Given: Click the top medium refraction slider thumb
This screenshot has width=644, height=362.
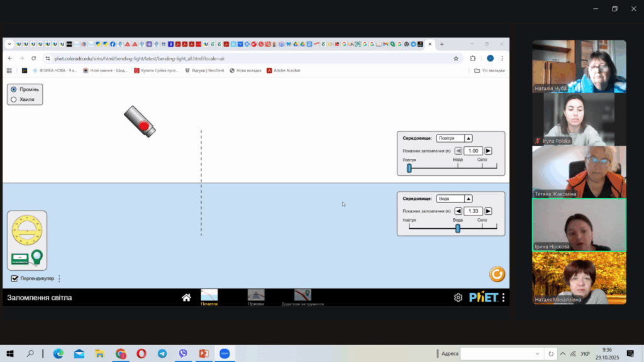Looking at the screenshot, I should (x=409, y=167).
